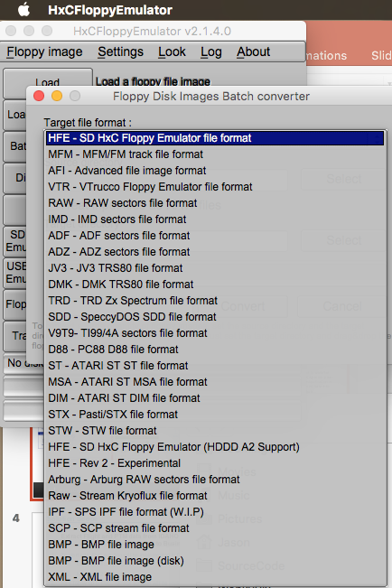392x588 pixels.
Task: Open the About menu
Action: point(253,51)
